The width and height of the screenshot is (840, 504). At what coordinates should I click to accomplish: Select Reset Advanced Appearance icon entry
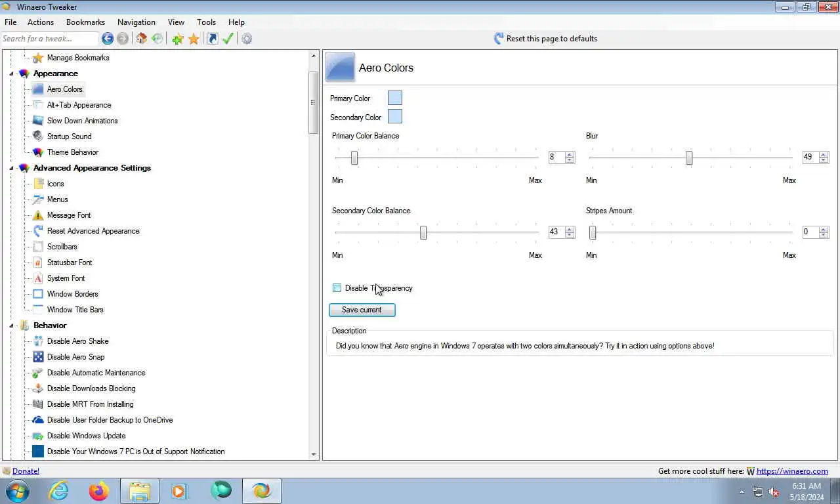(x=38, y=231)
